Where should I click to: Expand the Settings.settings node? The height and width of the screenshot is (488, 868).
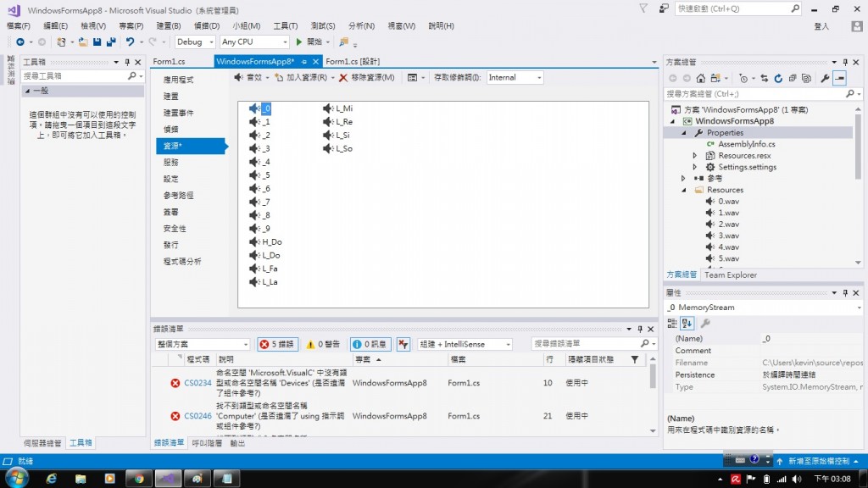tap(695, 167)
